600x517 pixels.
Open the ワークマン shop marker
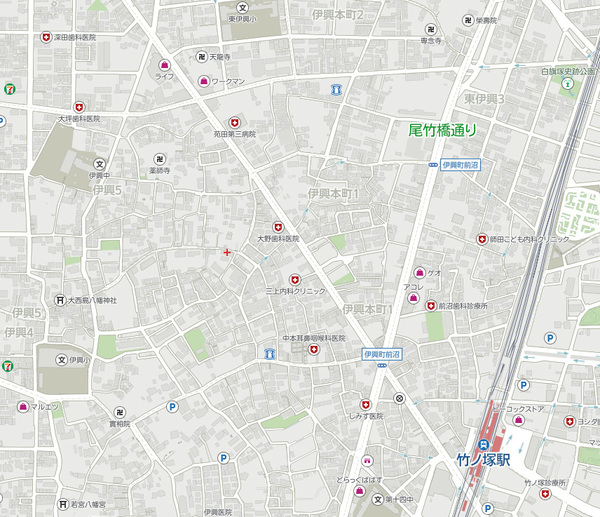(204, 80)
